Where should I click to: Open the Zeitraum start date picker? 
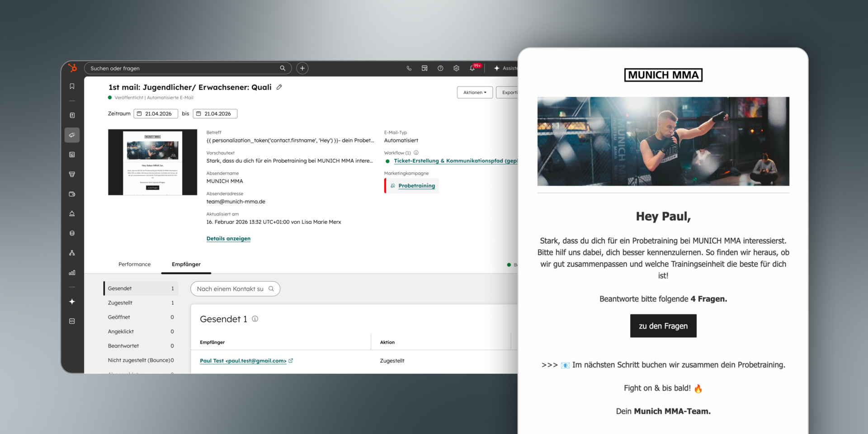[156, 113]
